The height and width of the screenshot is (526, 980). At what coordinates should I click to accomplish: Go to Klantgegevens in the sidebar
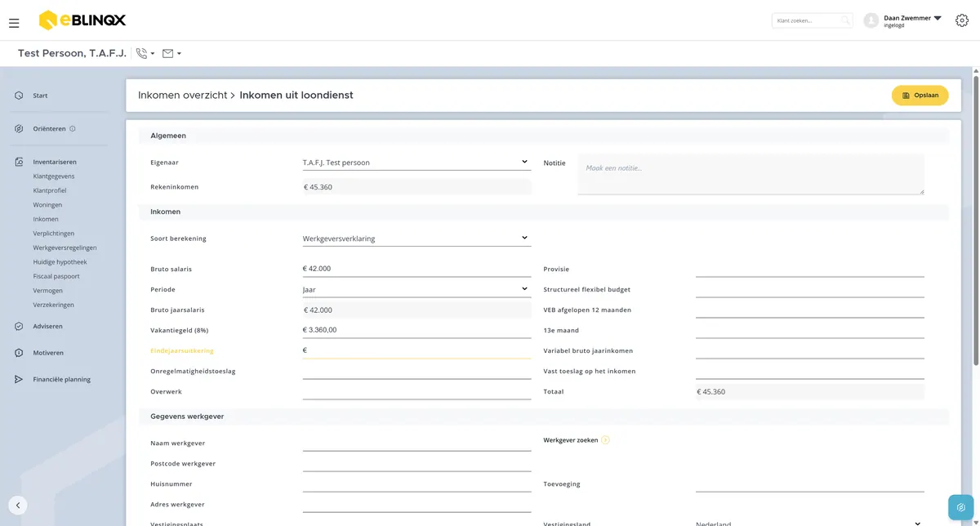(54, 176)
